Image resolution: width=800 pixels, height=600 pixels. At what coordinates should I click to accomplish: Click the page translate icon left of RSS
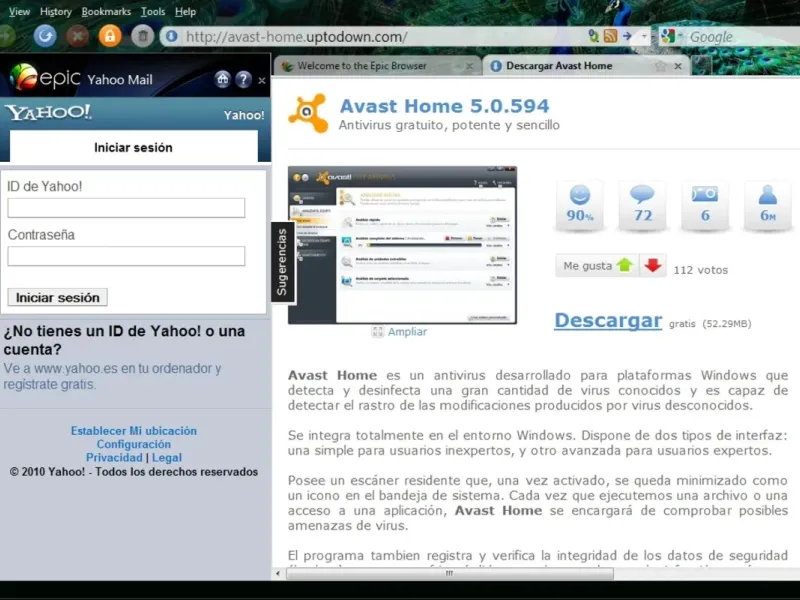593,36
